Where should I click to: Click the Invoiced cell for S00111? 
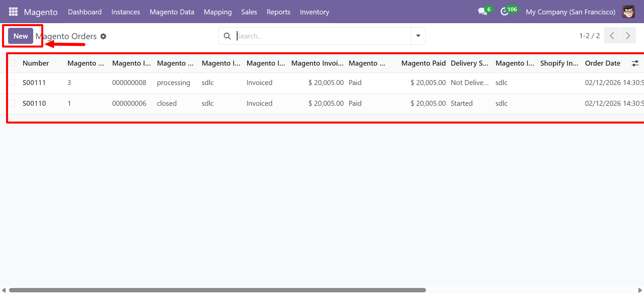pyautogui.click(x=259, y=83)
